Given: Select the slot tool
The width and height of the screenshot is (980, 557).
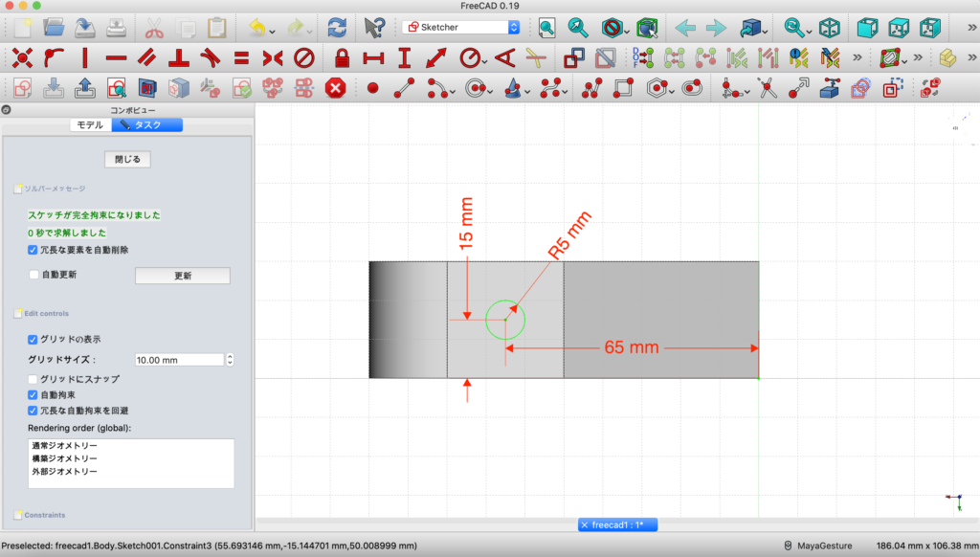Looking at the screenshot, I should 692,88.
